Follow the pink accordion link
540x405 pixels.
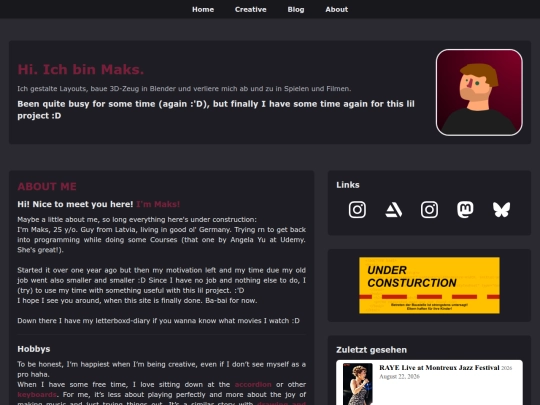(253, 384)
